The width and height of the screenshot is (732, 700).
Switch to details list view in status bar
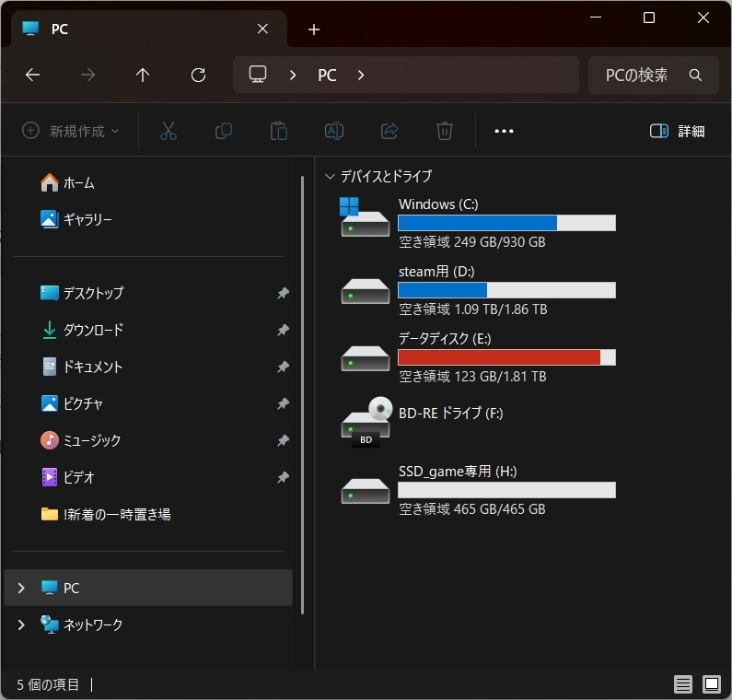pos(682,684)
